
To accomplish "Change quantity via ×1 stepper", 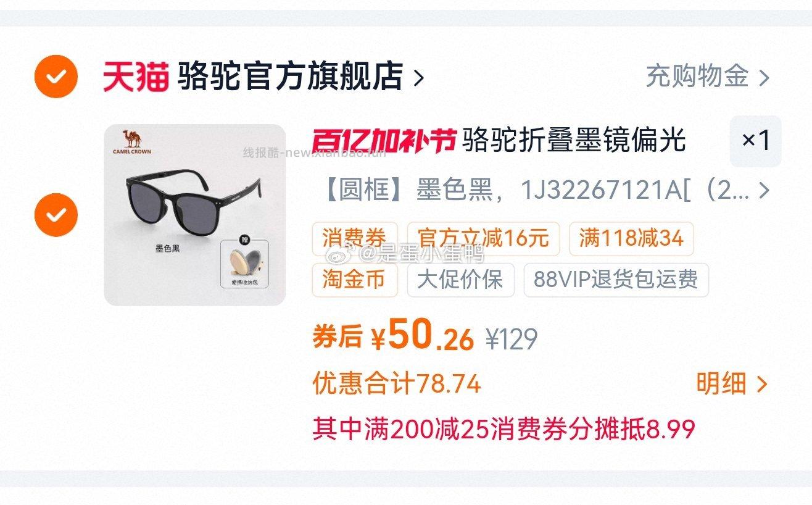I will tap(755, 141).
